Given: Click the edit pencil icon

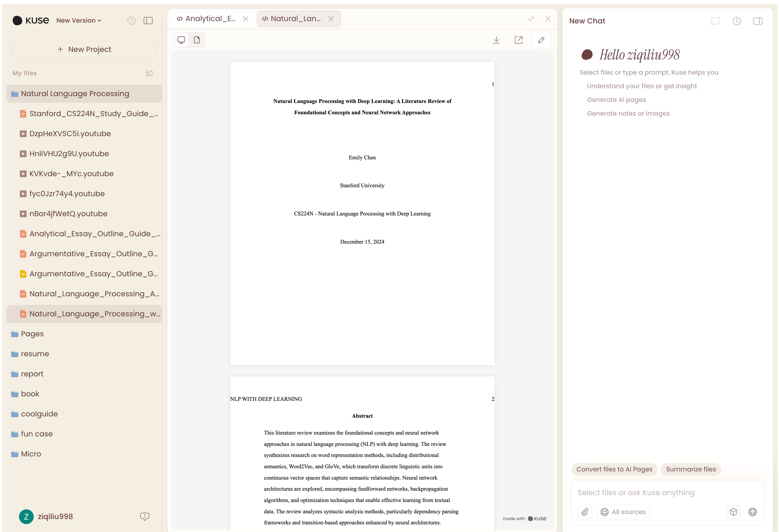Looking at the screenshot, I should coord(541,40).
